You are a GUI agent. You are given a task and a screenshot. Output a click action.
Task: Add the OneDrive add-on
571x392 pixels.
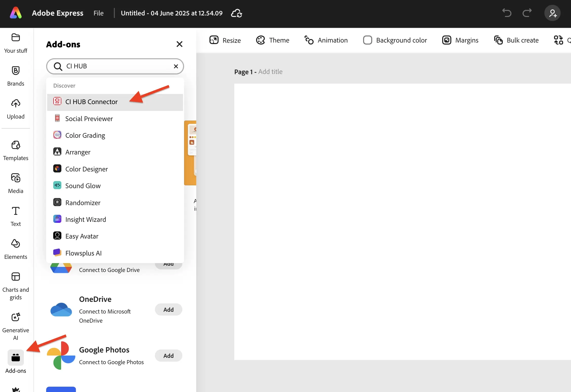(x=169, y=309)
